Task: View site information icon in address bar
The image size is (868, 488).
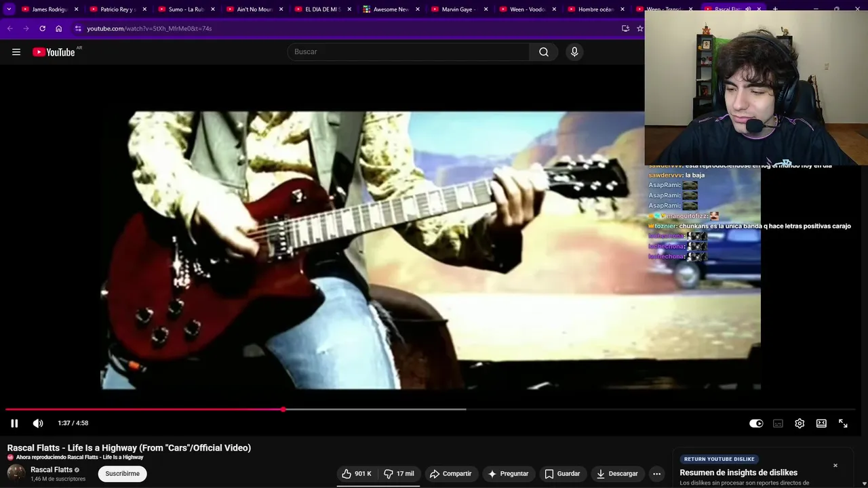Action: click(x=78, y=28)
